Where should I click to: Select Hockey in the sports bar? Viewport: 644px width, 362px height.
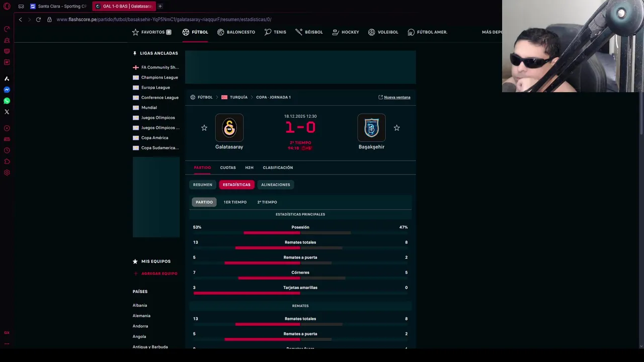(346, 32)
